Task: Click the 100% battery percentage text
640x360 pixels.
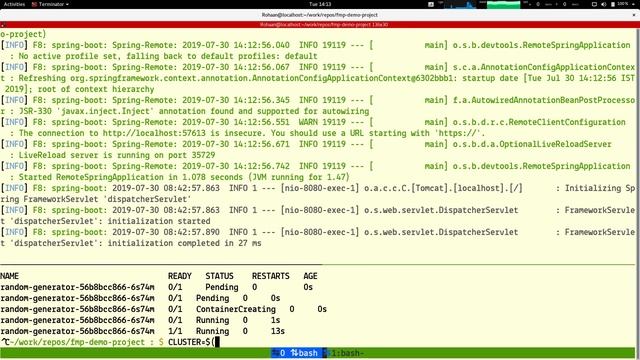Action: click(623, 4)
